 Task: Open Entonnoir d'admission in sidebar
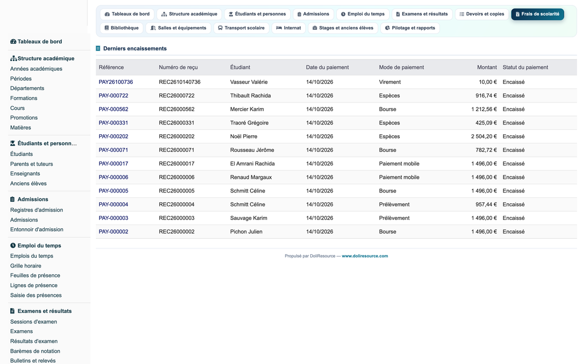[37, 229]
